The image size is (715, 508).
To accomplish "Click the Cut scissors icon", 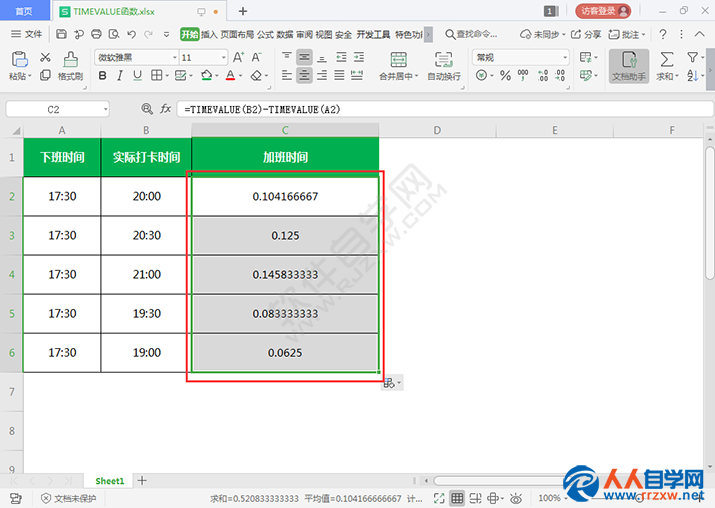I will click(x=45, y=57).
